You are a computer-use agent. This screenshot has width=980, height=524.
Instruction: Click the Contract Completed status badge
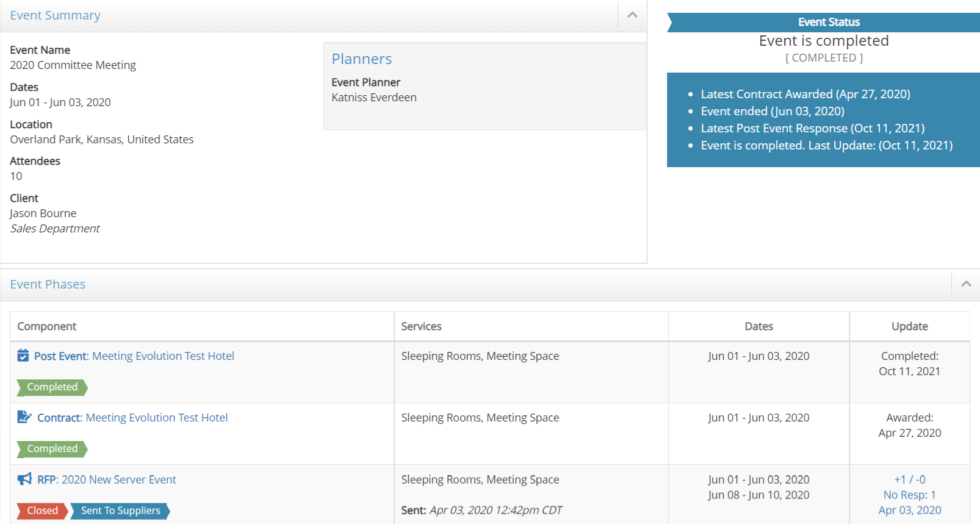pos(52,449)
